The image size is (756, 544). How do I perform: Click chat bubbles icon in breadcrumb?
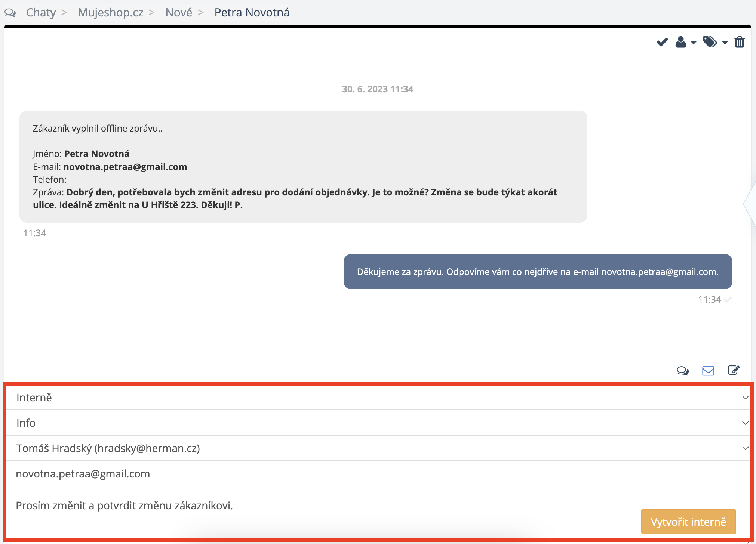pos(10,13)
